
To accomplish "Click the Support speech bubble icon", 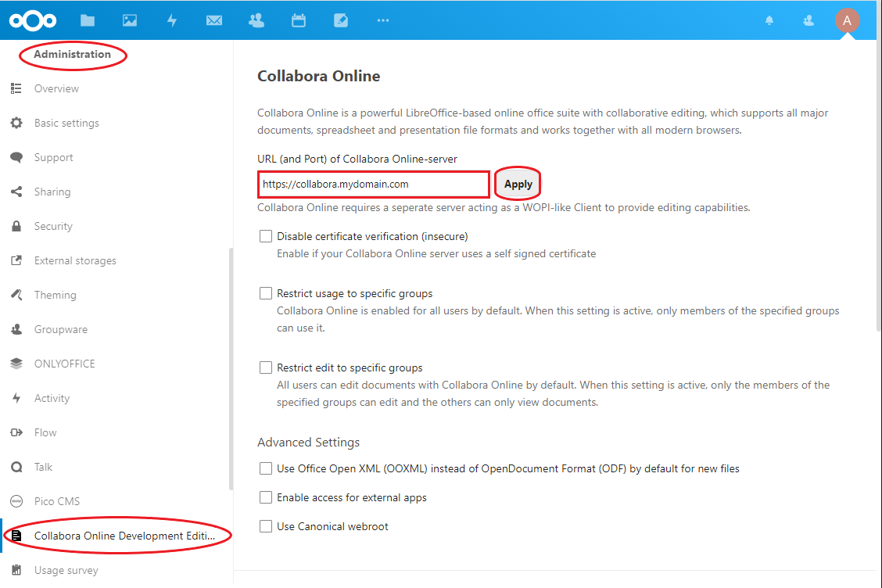I will 16,157.
